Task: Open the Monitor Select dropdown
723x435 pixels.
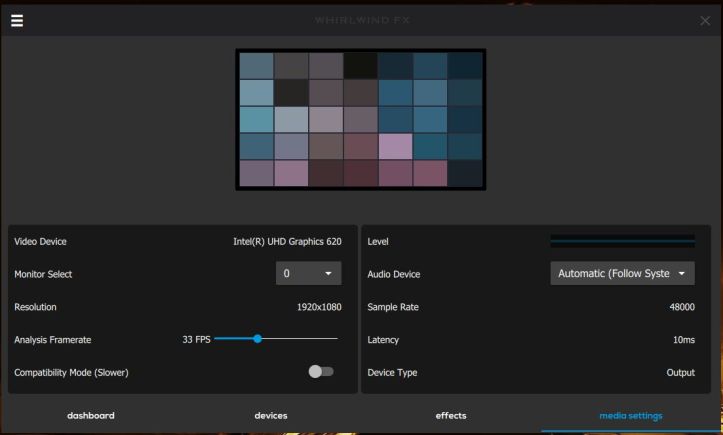Action: click(x=308, y=273)
